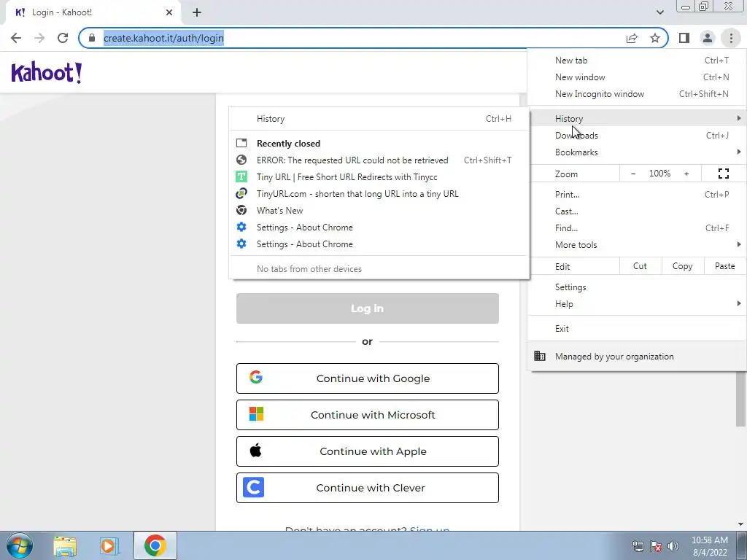
Task: Reopen TinyURL.com recently closed tab
Action: 379,193
